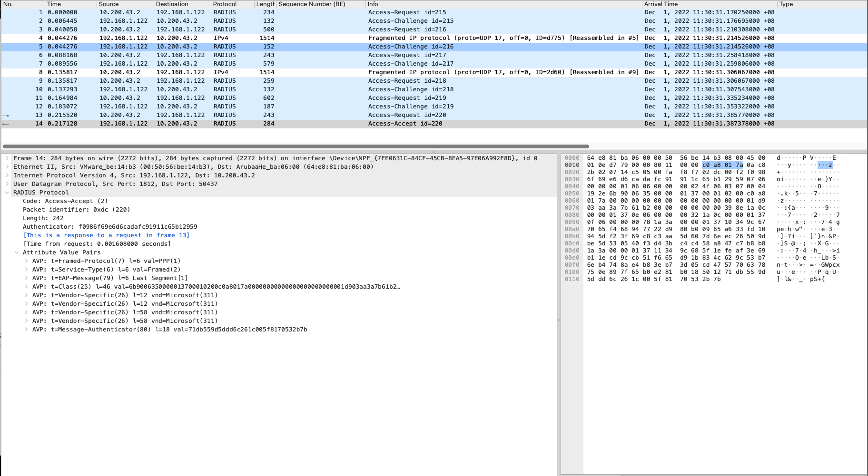Expand the Frame 14 details section
The width and height of the screenshot is (868, 476).
(7, 158)
